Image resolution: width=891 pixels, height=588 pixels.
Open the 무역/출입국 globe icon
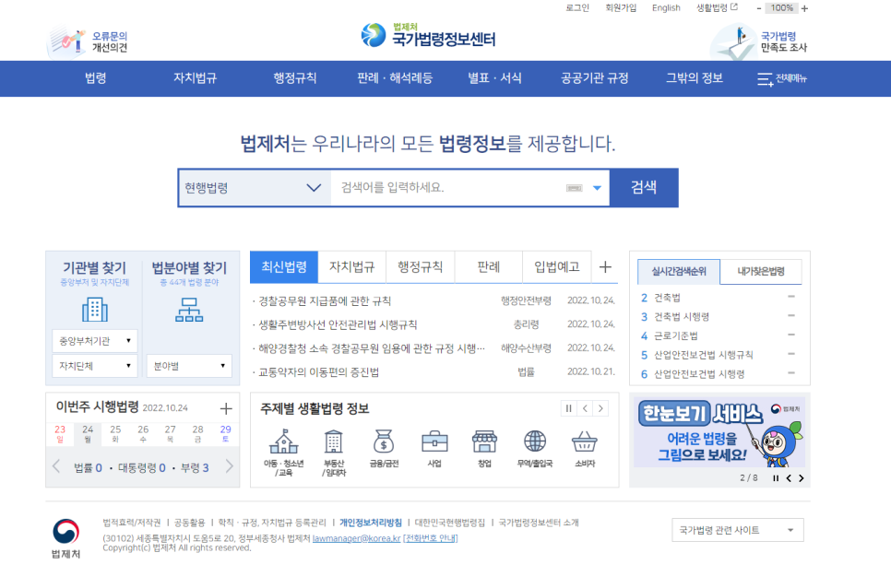[x=535, y=442]
